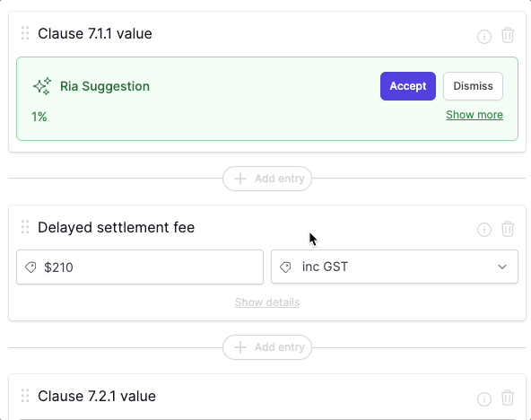Click the Clause 7.1.1 drag handle
This screenshot has height=420, width=531.
pos(25,33)
